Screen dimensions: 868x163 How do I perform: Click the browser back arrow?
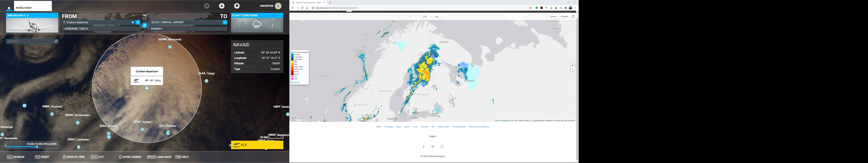292,8
